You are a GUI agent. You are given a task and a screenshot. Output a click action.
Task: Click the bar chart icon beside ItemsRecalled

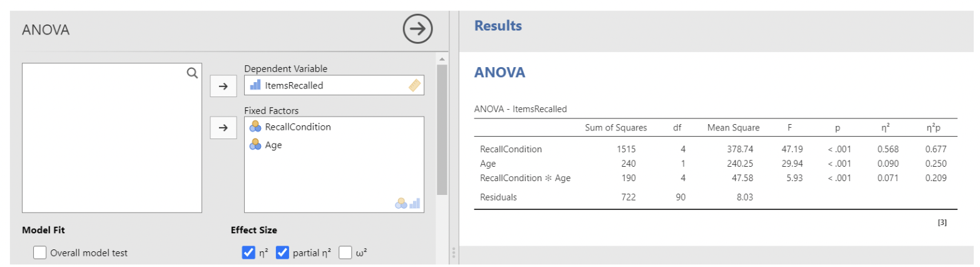tap(255, 85)
